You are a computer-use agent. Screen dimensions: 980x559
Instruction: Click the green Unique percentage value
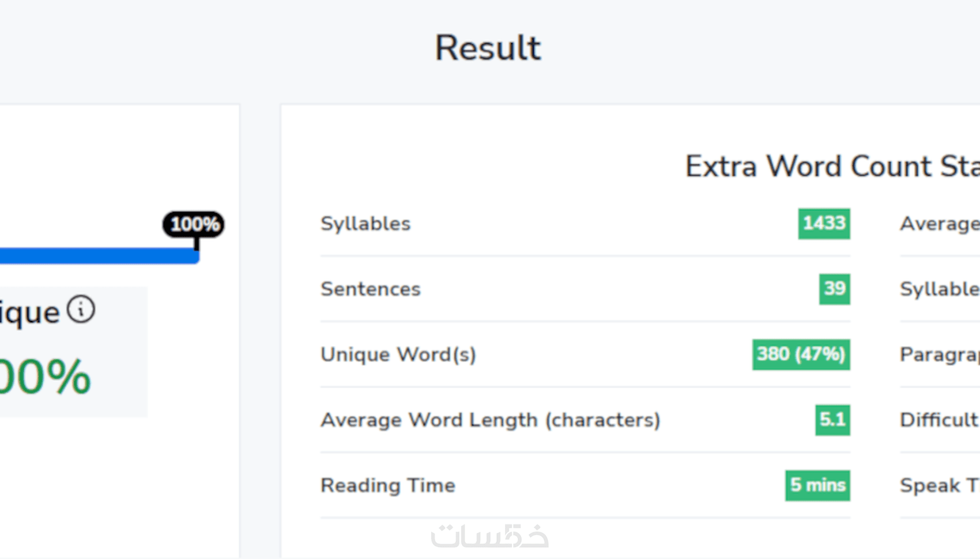tap(45, 377)
